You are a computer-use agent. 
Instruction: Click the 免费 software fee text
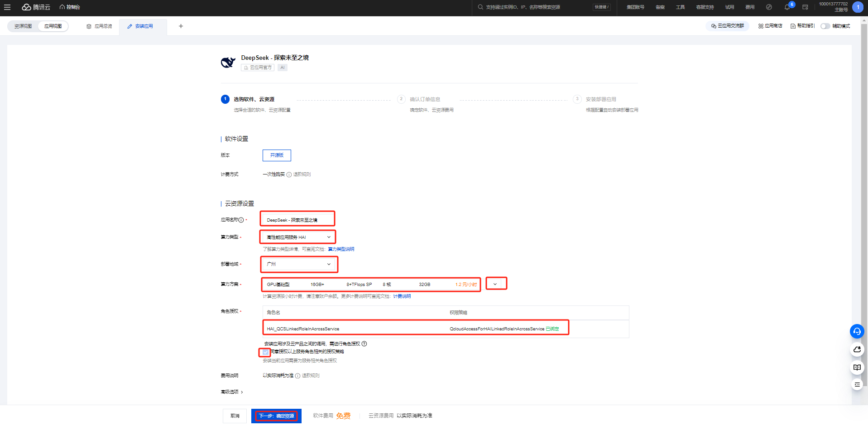tap(343, 416)
